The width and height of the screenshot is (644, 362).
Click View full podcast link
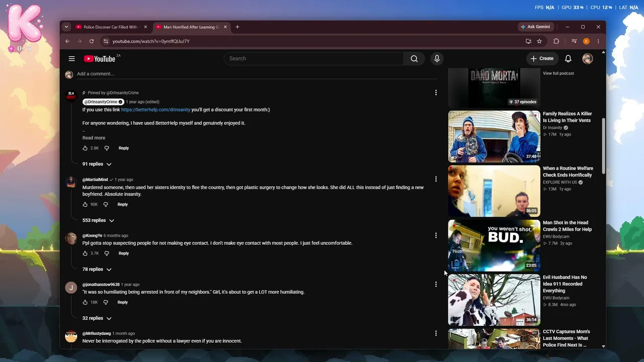[x=558, y=73]
